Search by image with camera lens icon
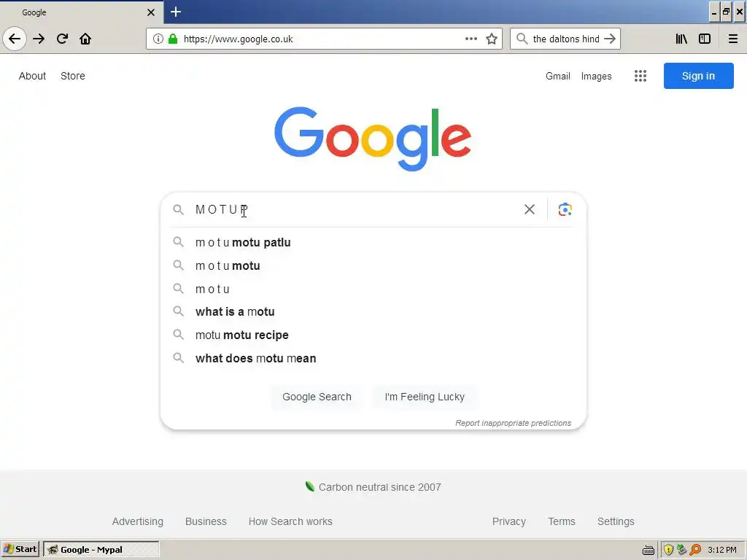 (x=565, y=209)
